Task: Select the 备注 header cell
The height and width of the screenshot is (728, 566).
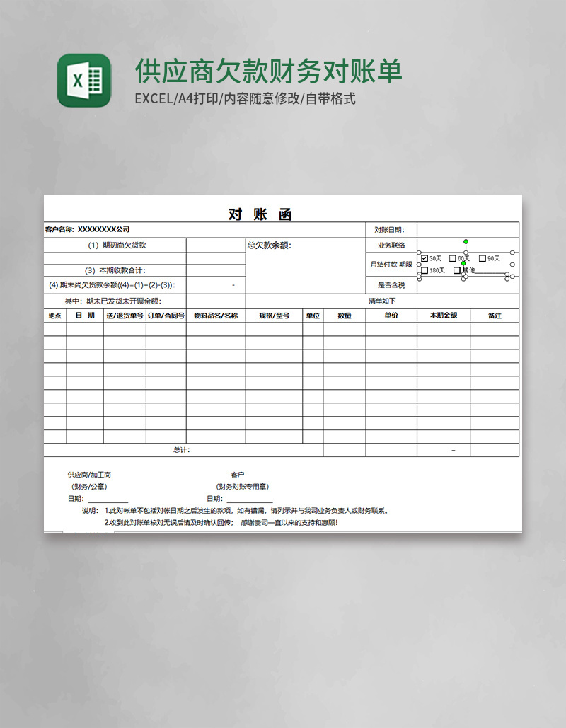Action: [496, 315]
